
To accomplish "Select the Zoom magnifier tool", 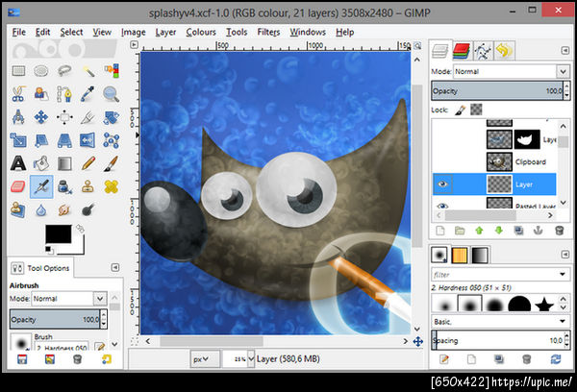I will coord(112,94).
